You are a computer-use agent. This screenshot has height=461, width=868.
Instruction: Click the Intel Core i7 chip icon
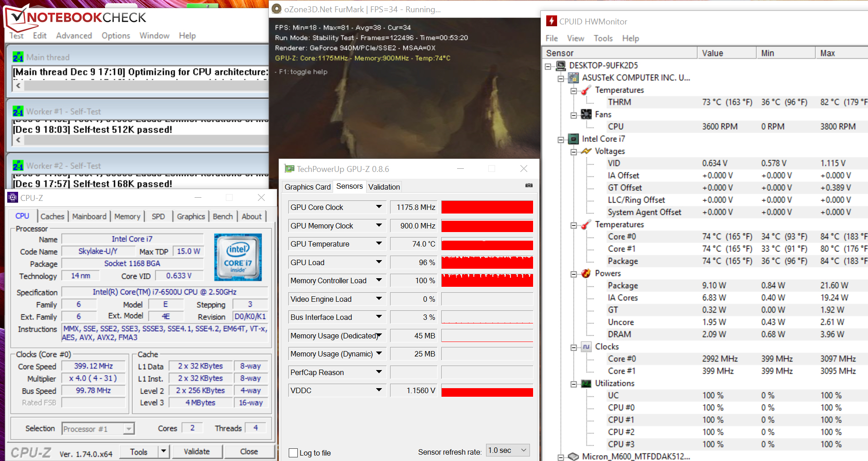point(573,139)
